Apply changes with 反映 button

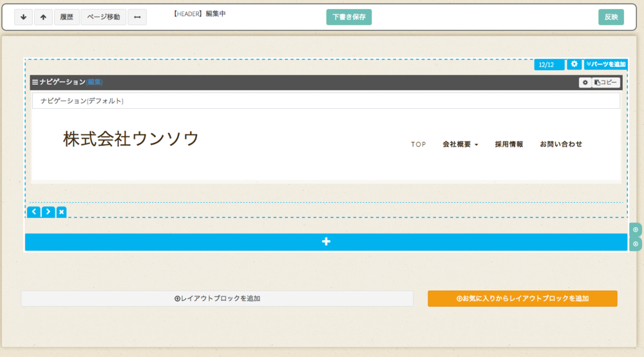611,17
